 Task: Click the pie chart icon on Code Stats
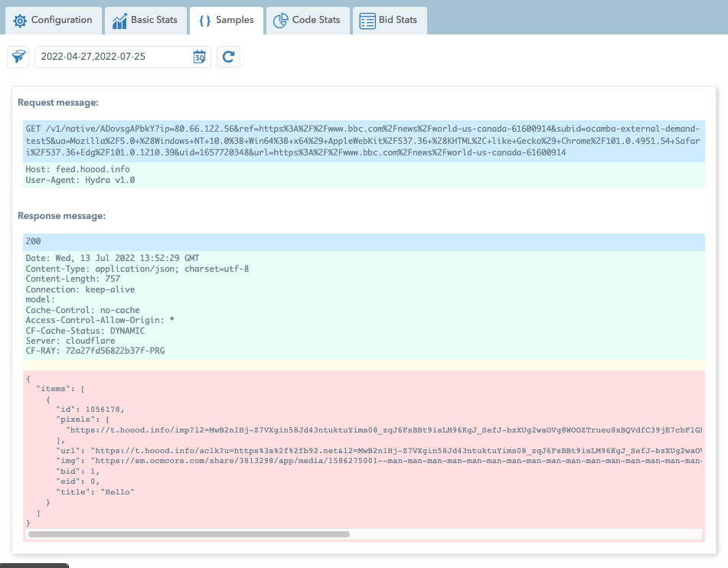click(x=281, y=21)
